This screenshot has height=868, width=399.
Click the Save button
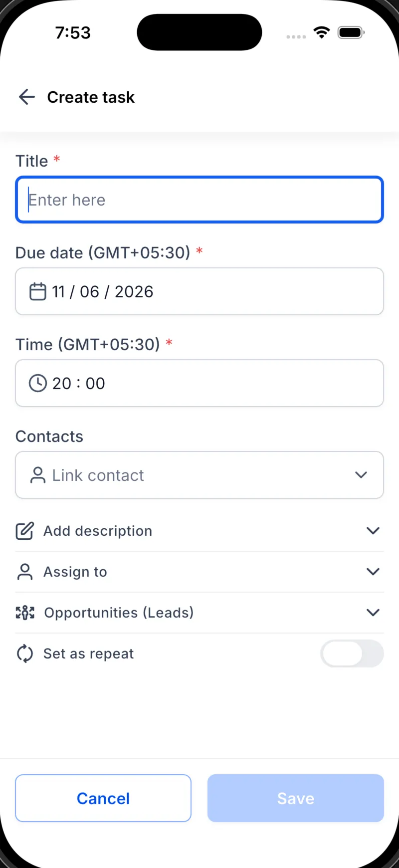(x=296, y=798)
